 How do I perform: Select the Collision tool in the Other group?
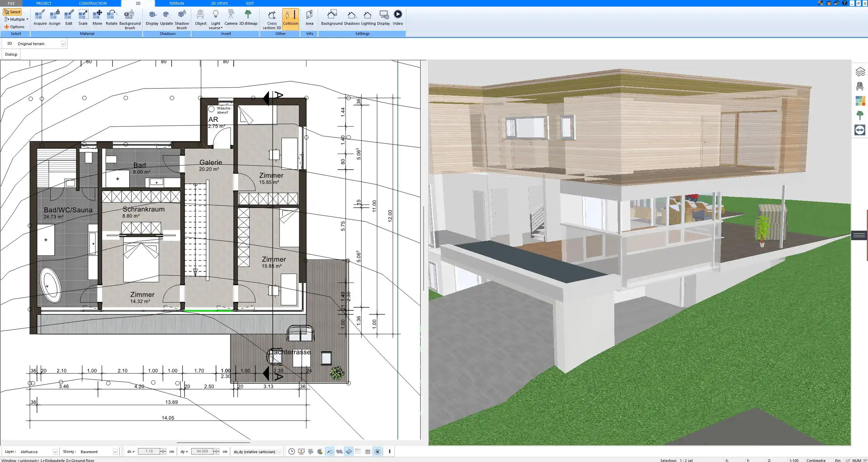point(290,19)
